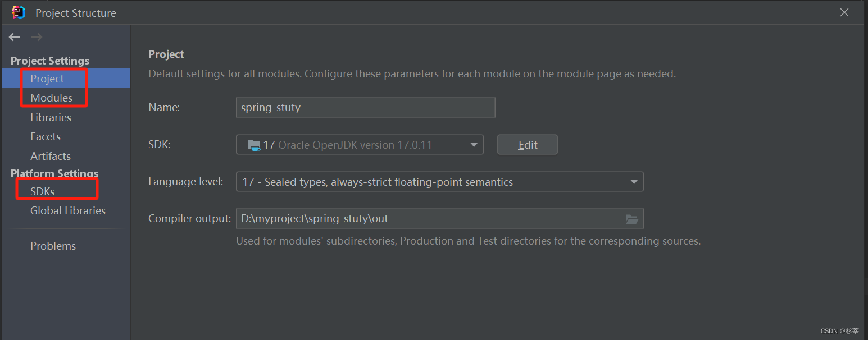
Task: Click the SDK folder icon in dropdown
Action: click(254, 145)
